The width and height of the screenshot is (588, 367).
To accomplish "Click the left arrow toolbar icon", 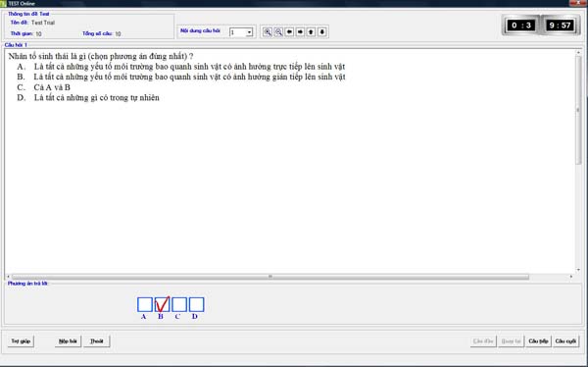I will [289, 32].
